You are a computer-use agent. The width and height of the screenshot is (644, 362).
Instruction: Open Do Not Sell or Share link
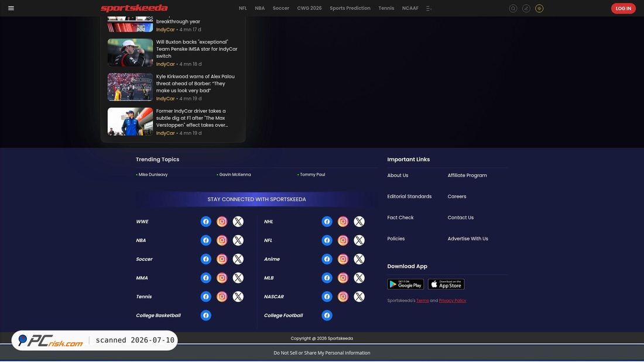321,353
